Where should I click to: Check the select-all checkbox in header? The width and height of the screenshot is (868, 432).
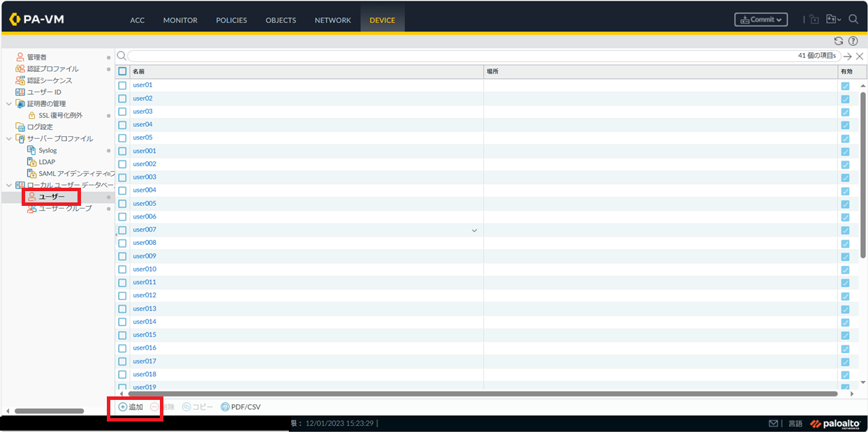tap(122, 71)
